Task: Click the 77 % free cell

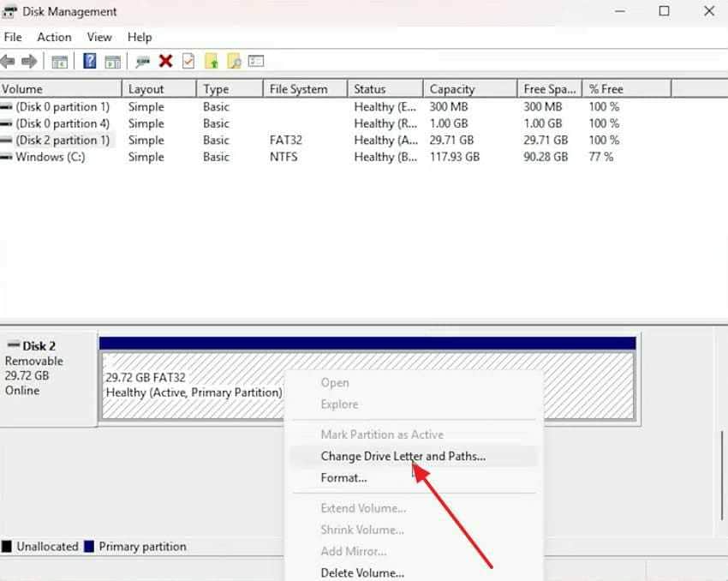Action: coord(600,157)
